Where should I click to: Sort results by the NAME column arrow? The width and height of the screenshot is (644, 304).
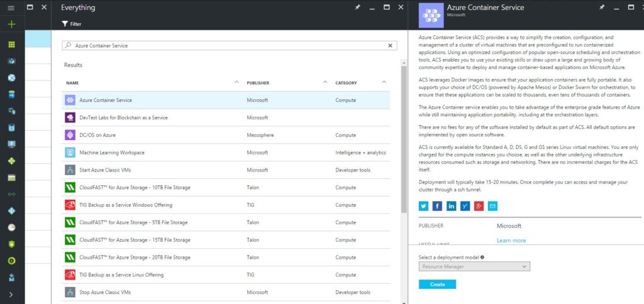pyautogui.click(x=236, y=82)
